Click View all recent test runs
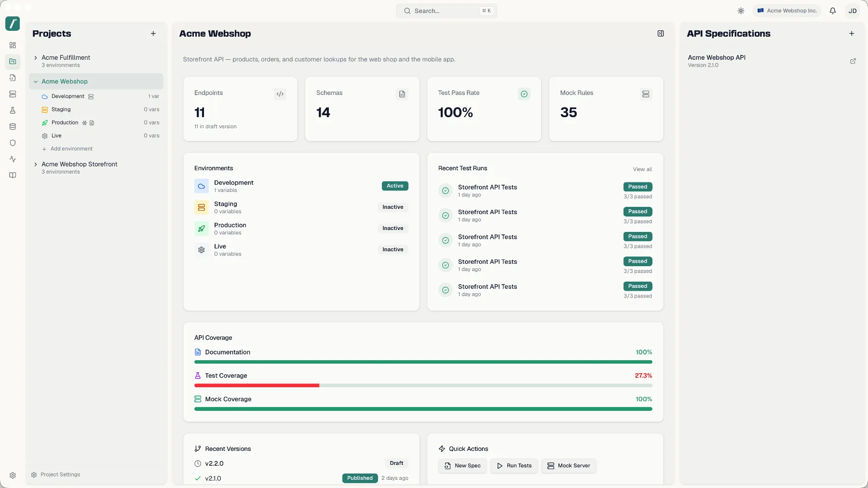This screenshot has height=488, width=868. pos(642,169)
